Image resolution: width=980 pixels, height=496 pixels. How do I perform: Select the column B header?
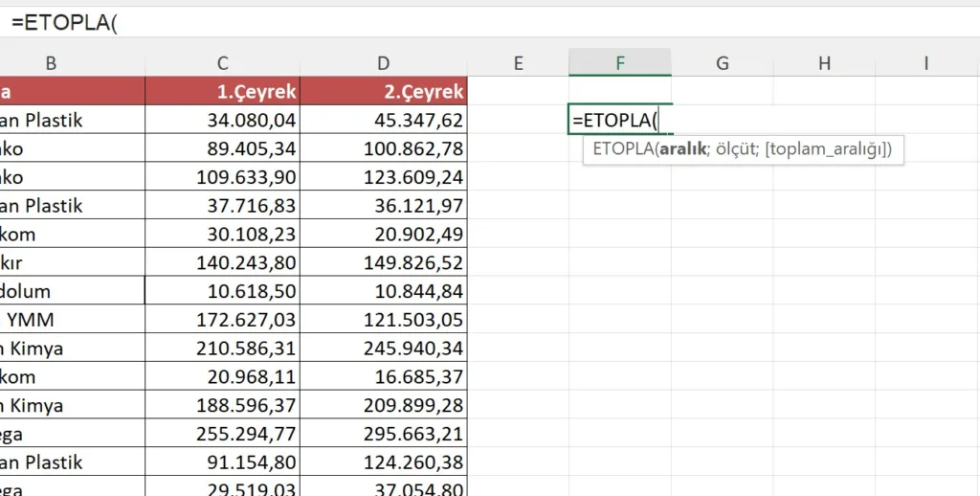tap(51, 63)
